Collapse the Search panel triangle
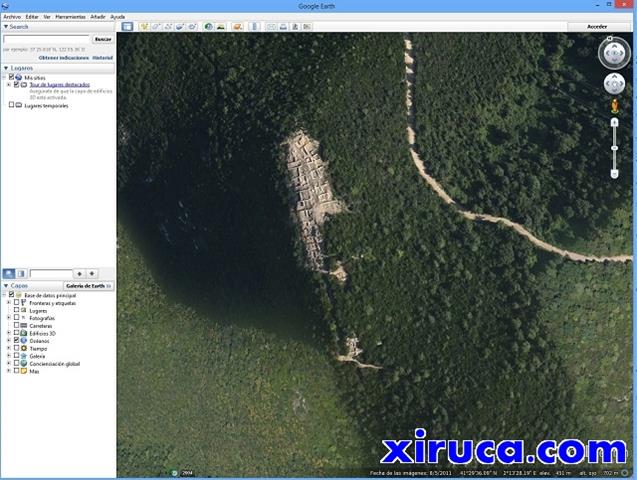637x480 pixels. click(x=6, y=26)
